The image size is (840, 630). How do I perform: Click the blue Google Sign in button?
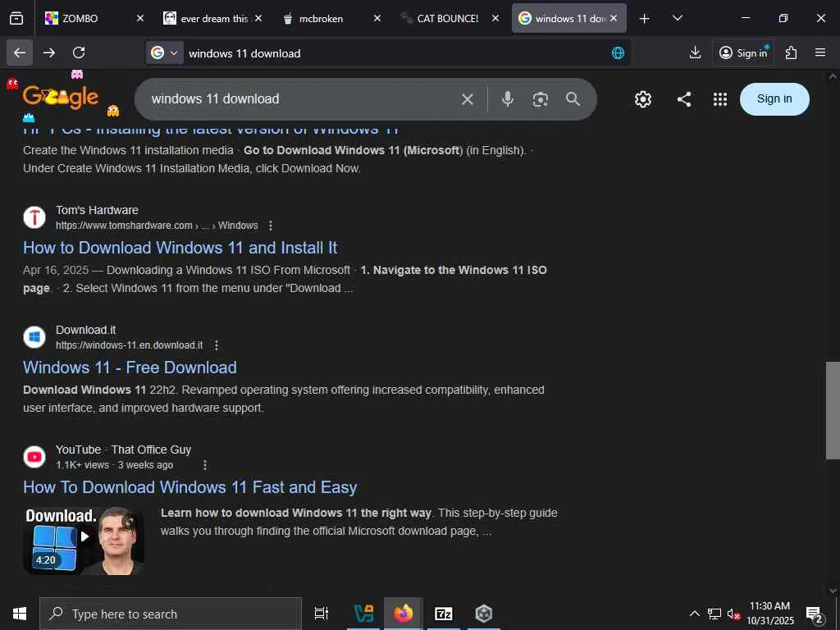point(774,99)
